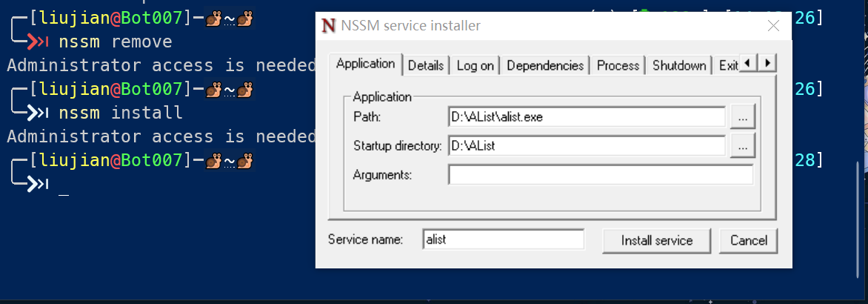Select the Application tab

[365, 64]
